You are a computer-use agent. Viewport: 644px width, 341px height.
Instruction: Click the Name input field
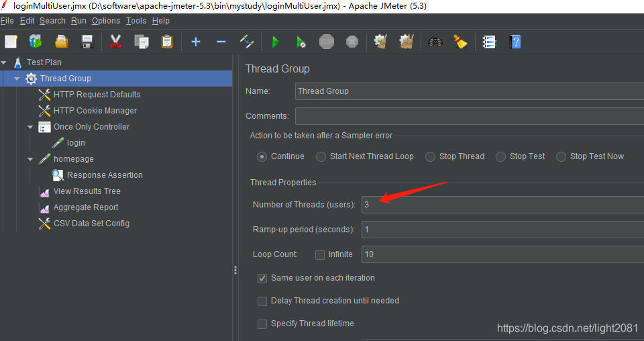pos(470,91)
